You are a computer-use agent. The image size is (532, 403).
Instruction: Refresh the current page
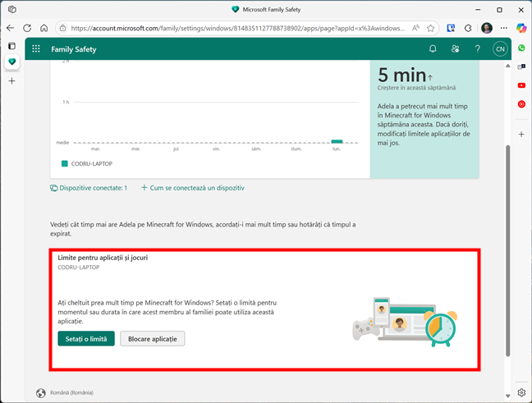[x=27, y=28]
